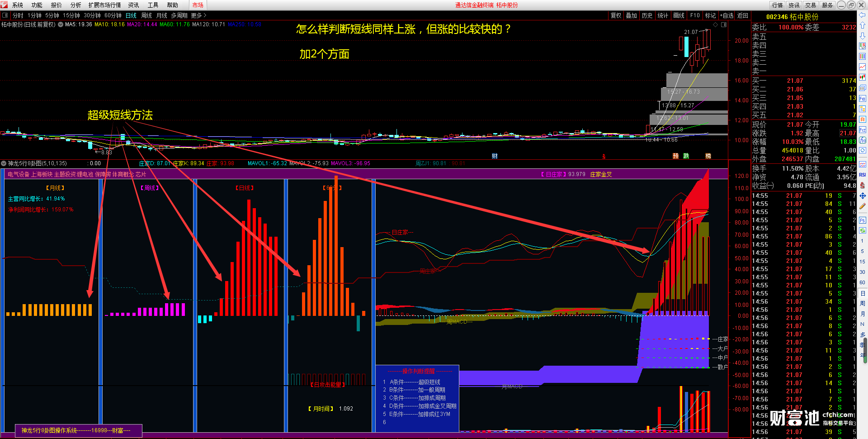Toggle the 月 monthly period in right sidebar
This screenshot has height=439, width=868.
point(863,314)
